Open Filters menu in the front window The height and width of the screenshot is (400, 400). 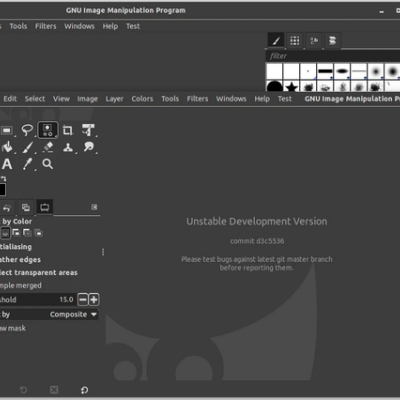click(x=197, y=99)
